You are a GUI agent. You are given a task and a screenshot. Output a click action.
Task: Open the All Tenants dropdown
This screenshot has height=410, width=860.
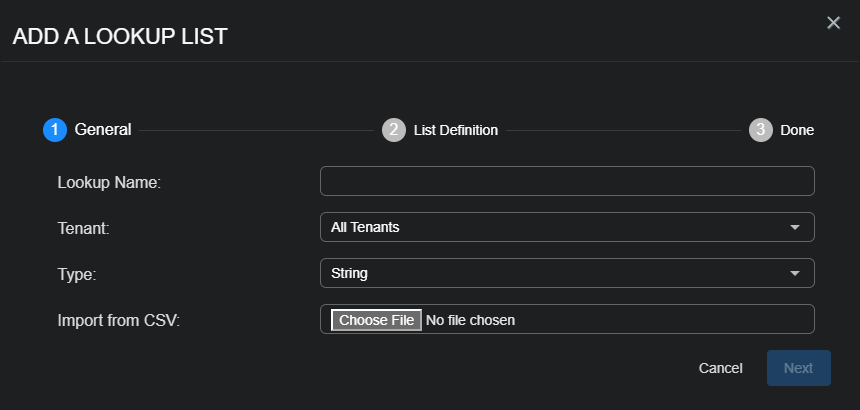coord(556,227)
